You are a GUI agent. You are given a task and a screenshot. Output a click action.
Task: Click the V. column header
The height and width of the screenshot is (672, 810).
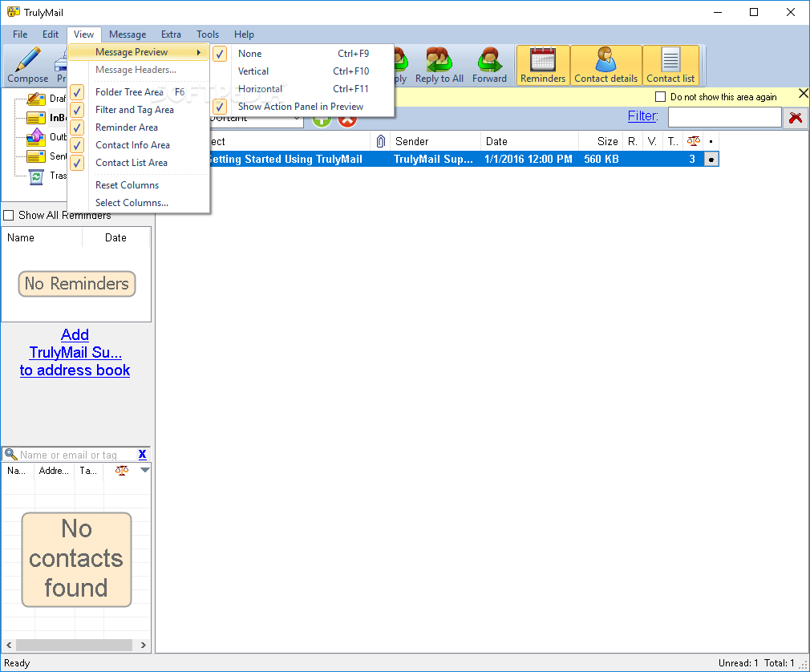point(653,141)
